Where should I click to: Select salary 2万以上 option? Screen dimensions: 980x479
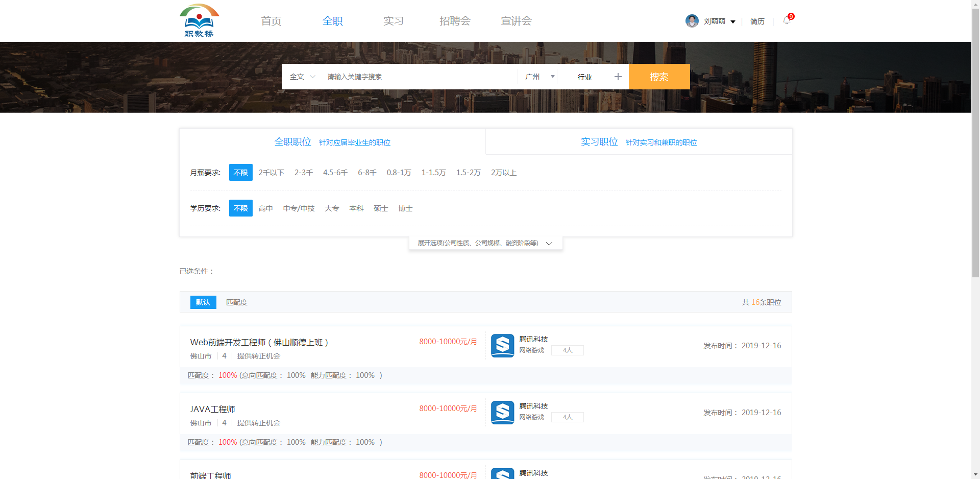pos(504,173)
